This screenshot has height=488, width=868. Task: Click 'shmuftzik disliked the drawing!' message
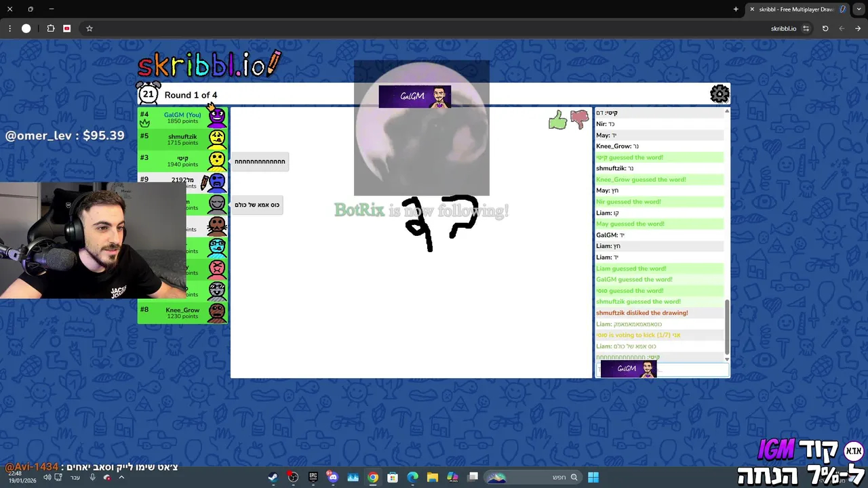coord(642,312)
